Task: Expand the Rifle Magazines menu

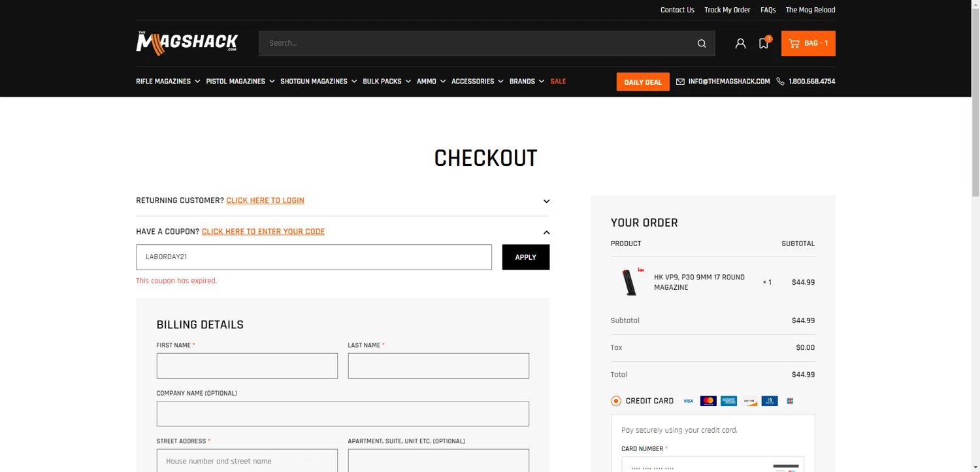Action: (x=168, y=82)
